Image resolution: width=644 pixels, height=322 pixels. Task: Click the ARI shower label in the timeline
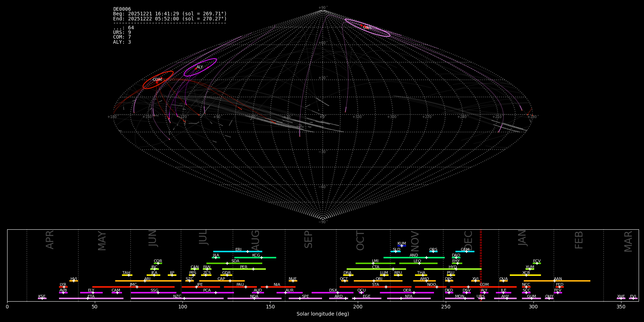[x=147, y=279]
